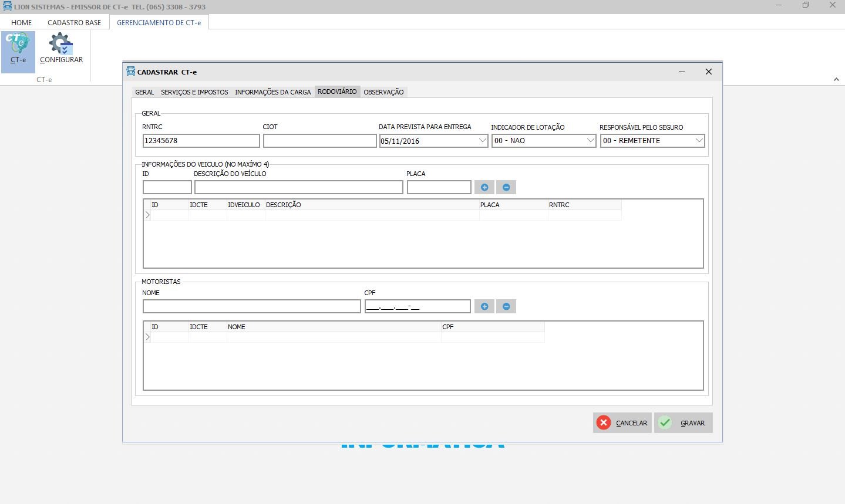Click the IDVEICULO column header

click(x=245, y=205)
